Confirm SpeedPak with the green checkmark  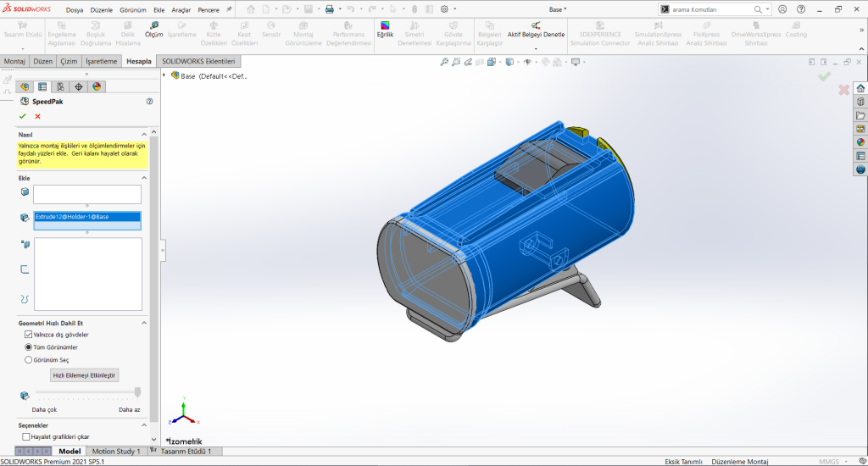pos(23,116)
